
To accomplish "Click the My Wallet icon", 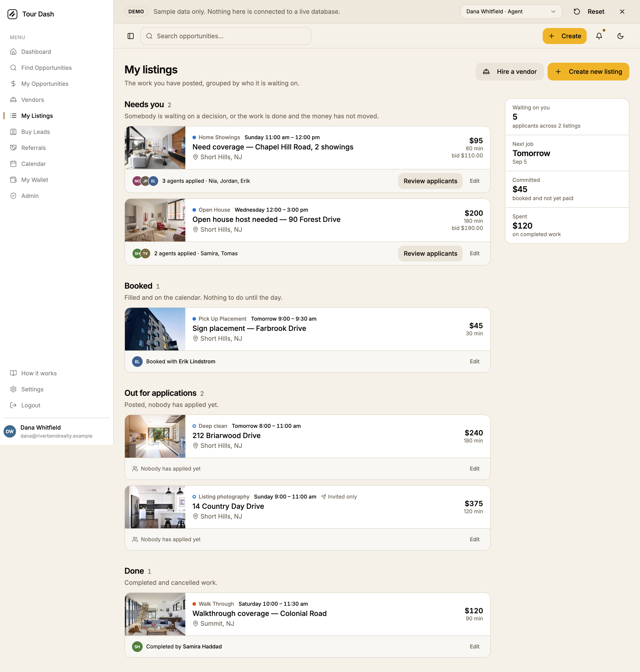I will coord(13,180).
